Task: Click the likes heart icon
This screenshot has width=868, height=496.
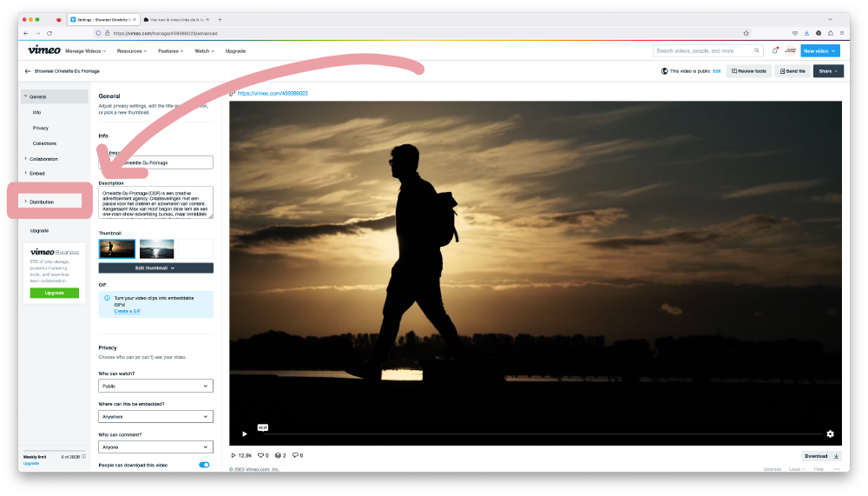Action: pyautogui.click(x=260, y=455)
